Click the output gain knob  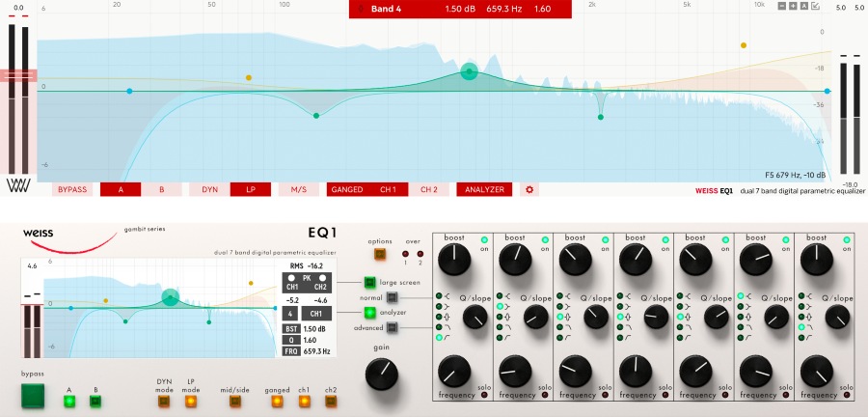[x=383, y=374]
